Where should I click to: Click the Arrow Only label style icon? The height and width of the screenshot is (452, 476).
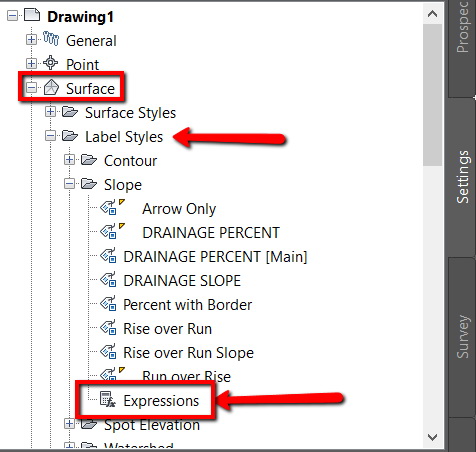click(109, 208)
